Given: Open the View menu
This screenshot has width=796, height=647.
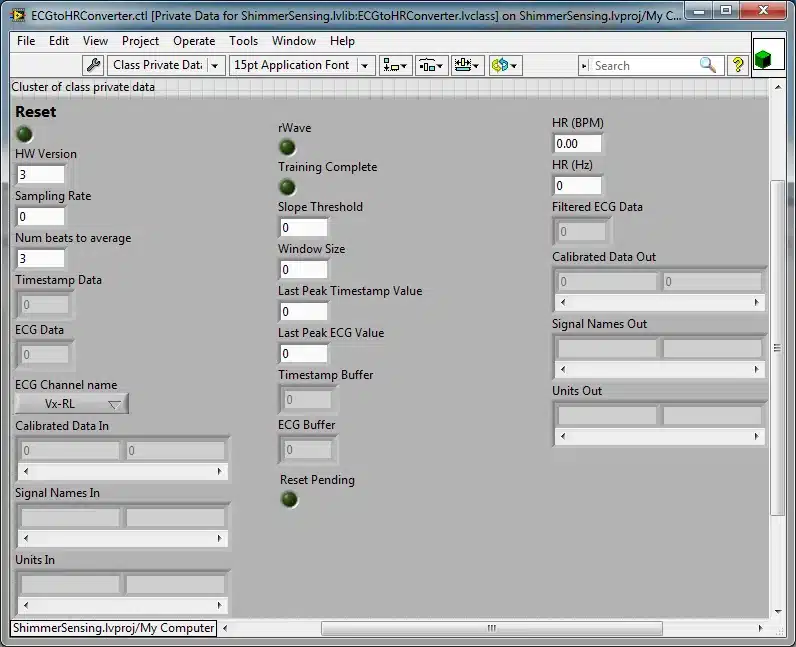Looking at the screenshot, I should coord(95,41).
